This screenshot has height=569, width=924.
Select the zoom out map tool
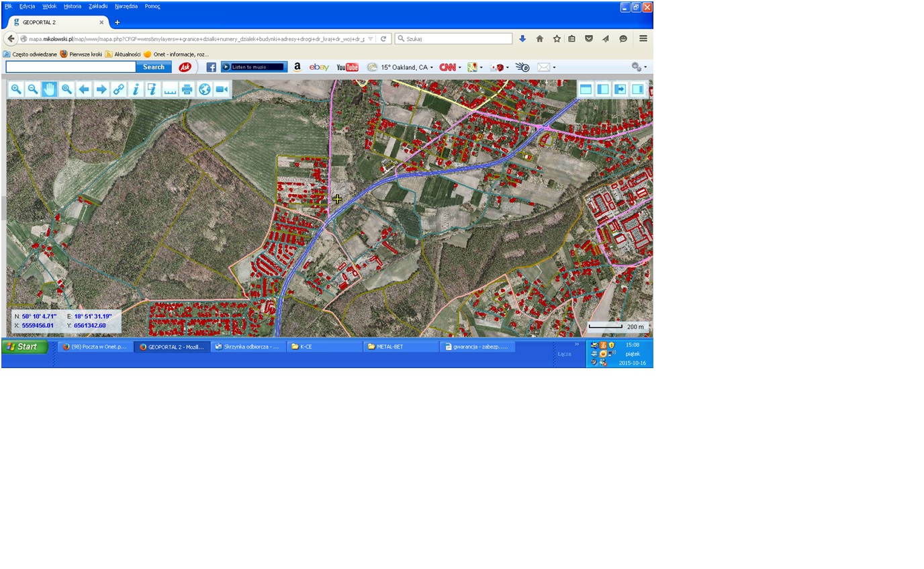tap(32, 89)
